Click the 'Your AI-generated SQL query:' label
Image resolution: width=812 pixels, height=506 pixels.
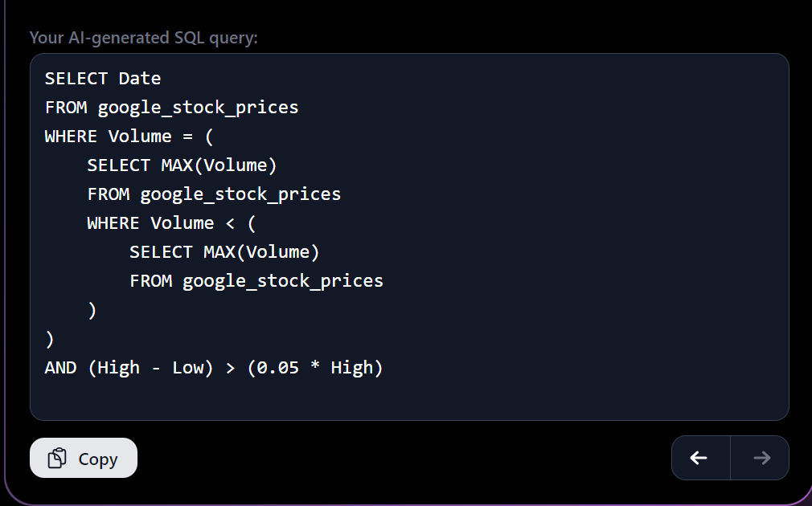click(142, 37)
